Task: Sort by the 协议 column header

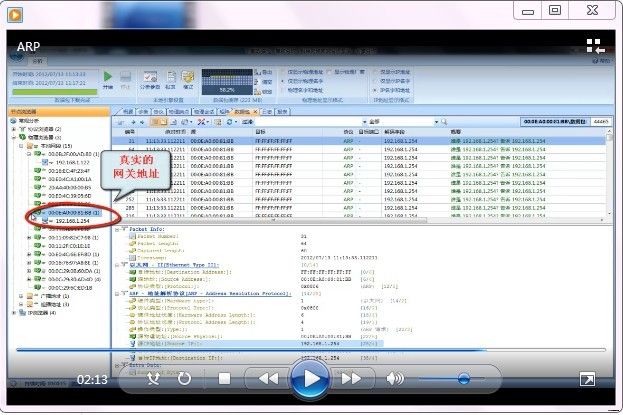Action: 348,132
